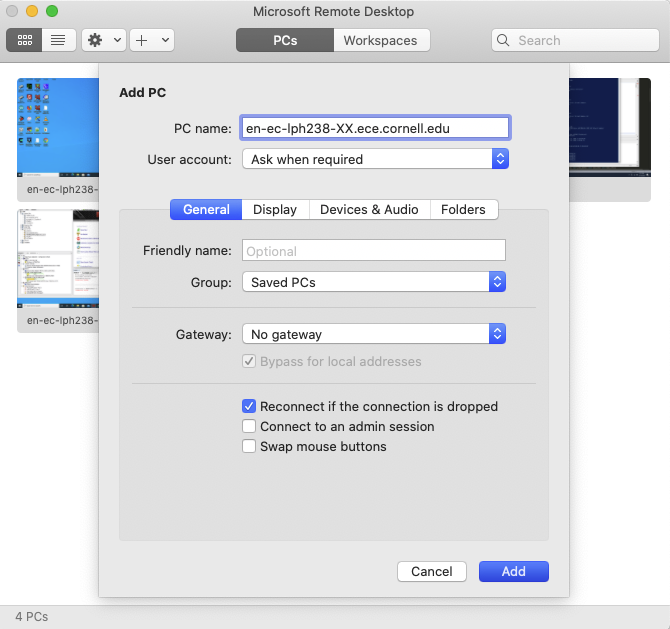Open the Group dropdown
The height and width of the screenshot is (629, 670).
[375, 283]
